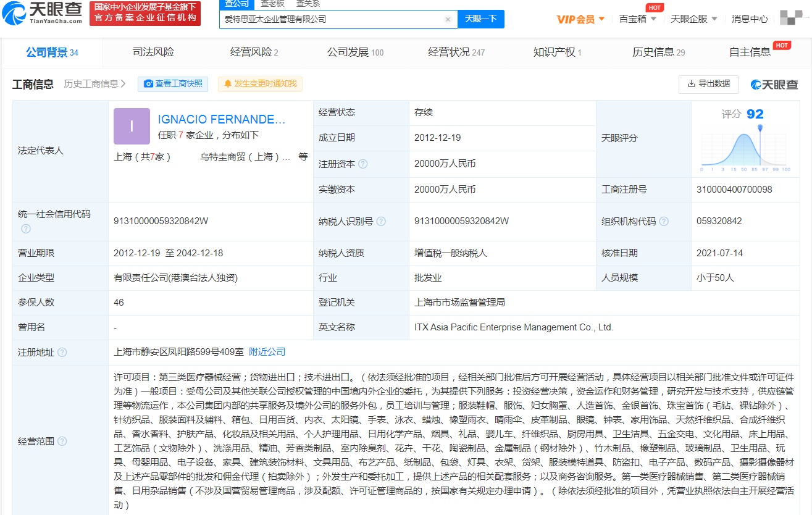
Task: Click the help icon next to 经营范围
Action: pyautogui.click(x=62, y=442)
